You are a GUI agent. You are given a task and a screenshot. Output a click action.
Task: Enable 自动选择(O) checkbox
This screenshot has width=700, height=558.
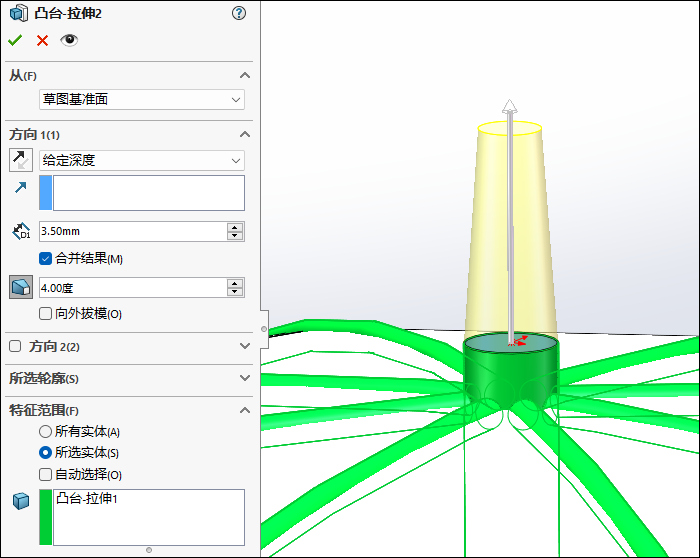pyautogui.click(x=46, y=475)
